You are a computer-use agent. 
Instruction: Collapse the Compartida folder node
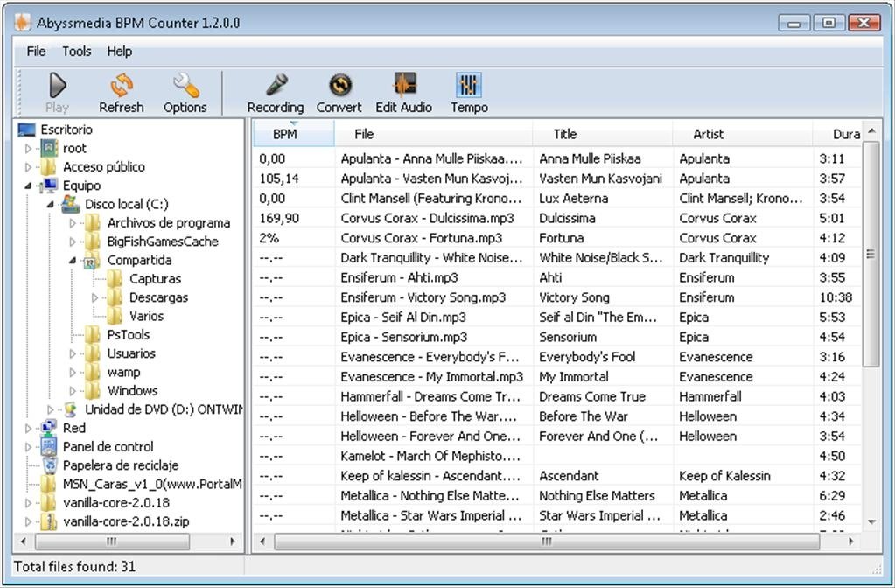(73, 261)
